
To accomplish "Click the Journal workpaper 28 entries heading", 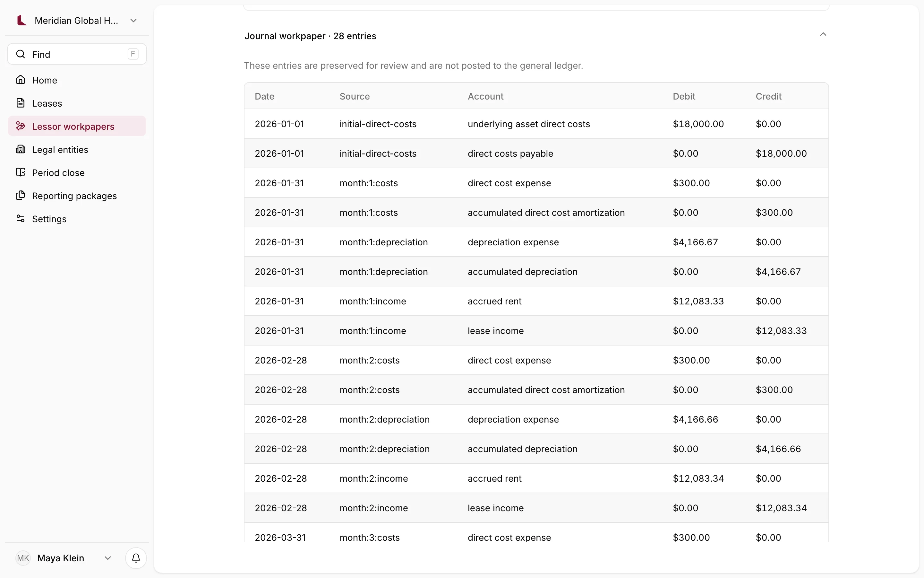I will click(x=310, y=36).
